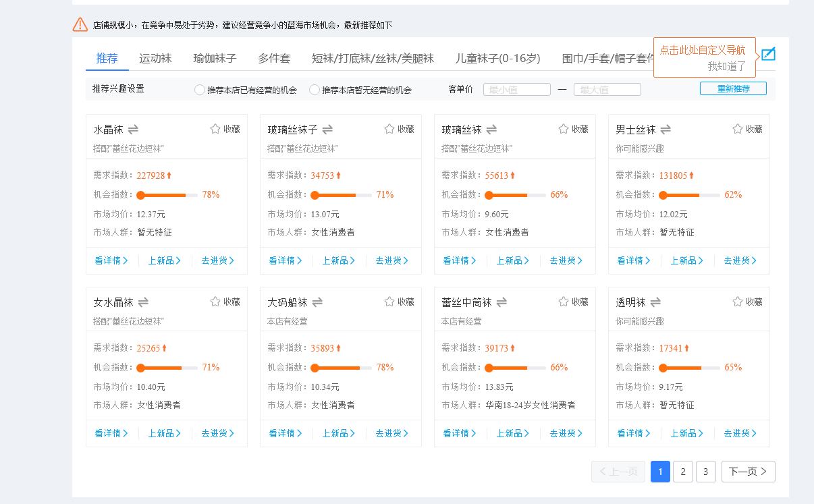The image size is (814, 504).
Task: Click the orange warning triangle icon
Action: pos(80,25)
